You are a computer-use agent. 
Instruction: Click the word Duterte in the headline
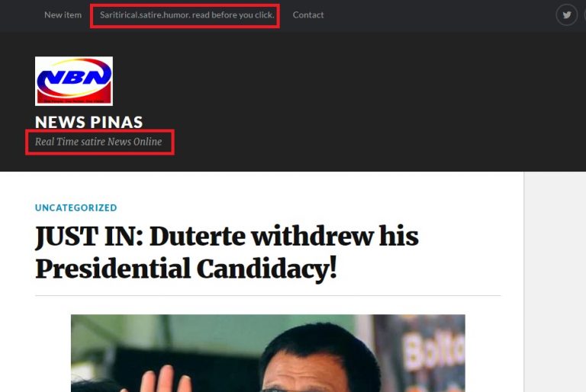pyautogui.click(x=198, y=236)
